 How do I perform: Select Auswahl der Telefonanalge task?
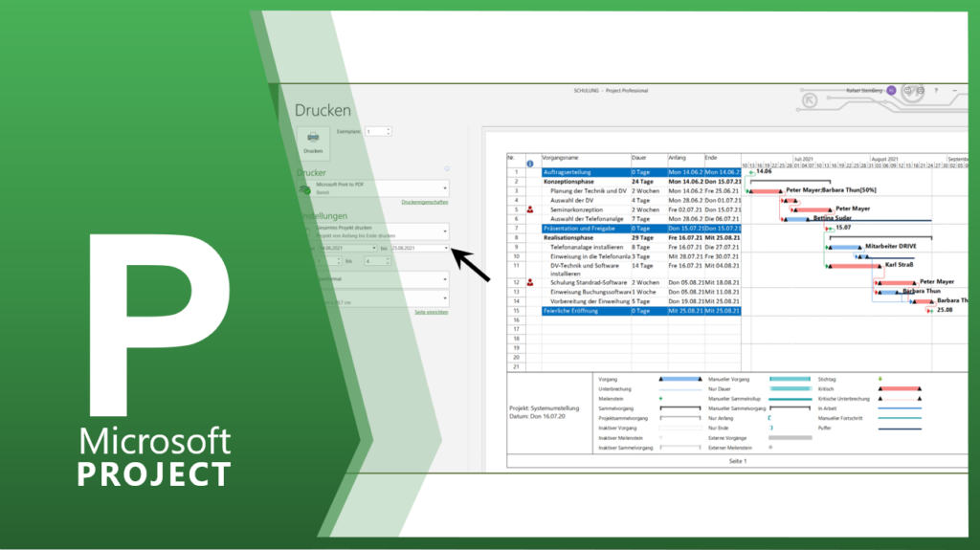click(587, 219)
